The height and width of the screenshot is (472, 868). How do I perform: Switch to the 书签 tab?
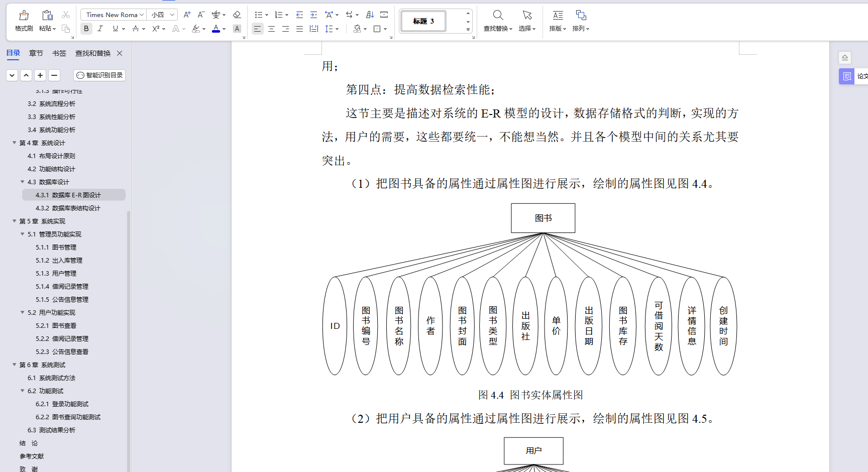(x=59, y=53)
